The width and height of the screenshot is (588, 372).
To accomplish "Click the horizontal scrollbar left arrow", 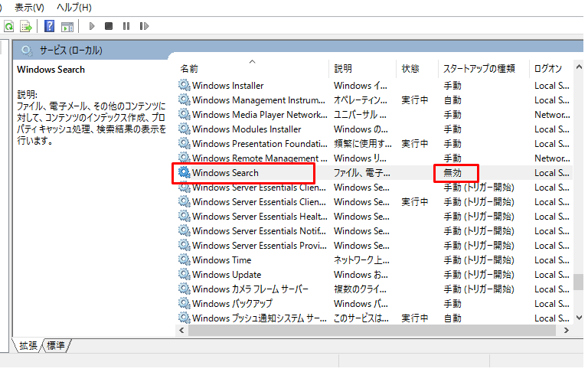I will (x=182, y=331).
